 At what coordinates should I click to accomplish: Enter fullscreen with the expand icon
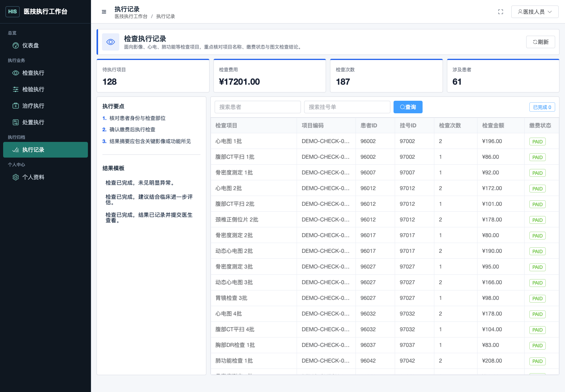pyautogui.click(x=501, y=12)
